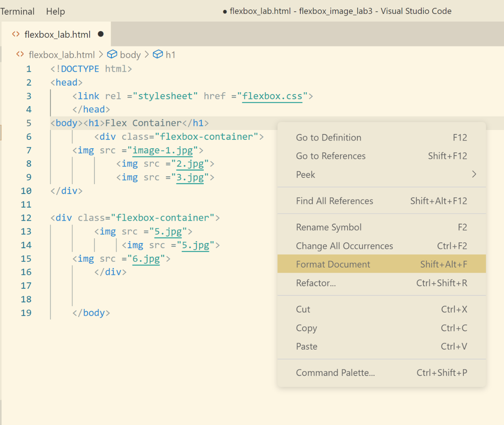Follow the image-1.jpg link on line 7
504x425 pixels.
pos(162,150)
